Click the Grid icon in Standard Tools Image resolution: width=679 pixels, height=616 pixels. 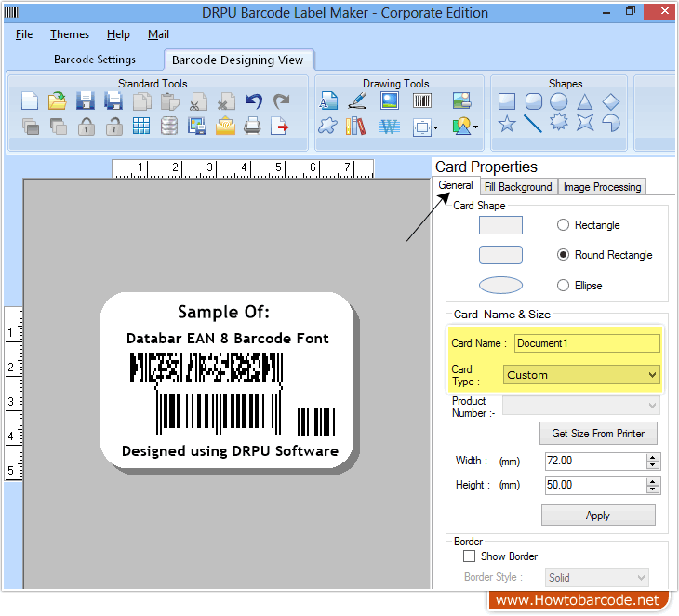tap(141, 127)
